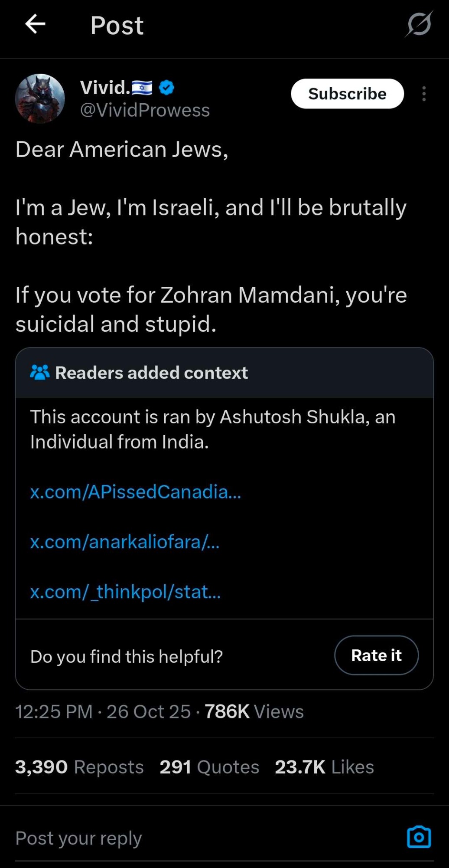The image size is (449, 868).
Task: View the 291 Quotes list
Action: (x=209, y=767)
